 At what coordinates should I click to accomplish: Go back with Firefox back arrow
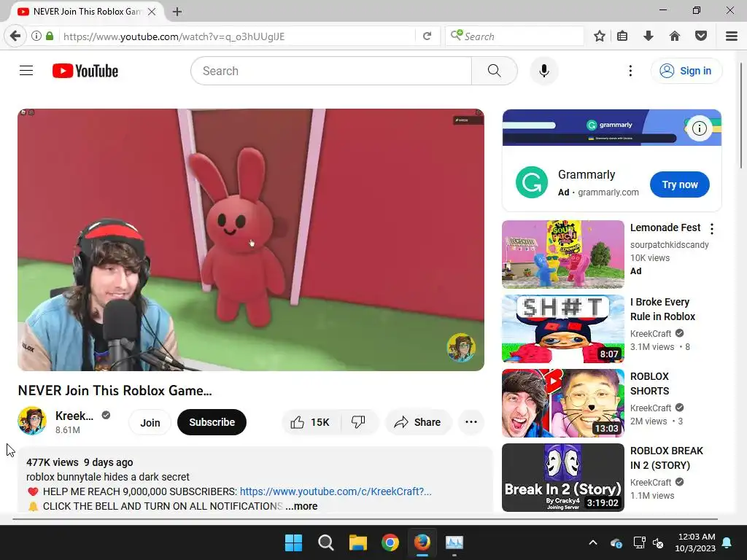pos(16,36)
